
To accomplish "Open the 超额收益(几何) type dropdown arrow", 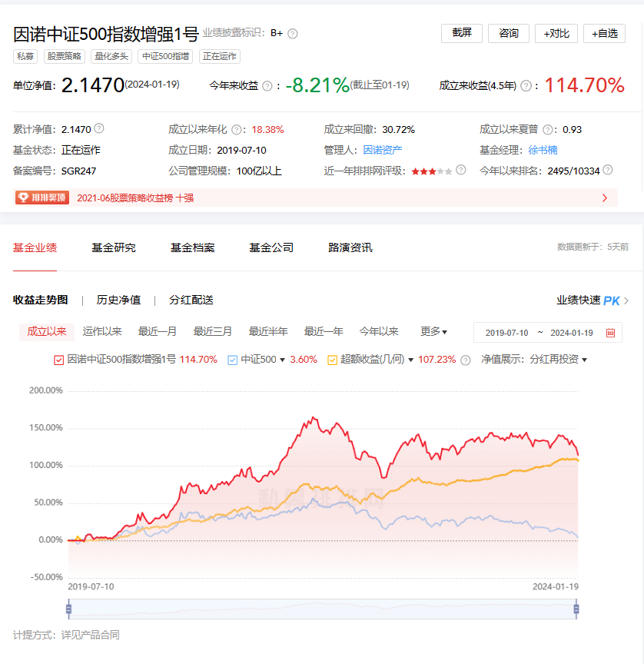I will point(410,360).
